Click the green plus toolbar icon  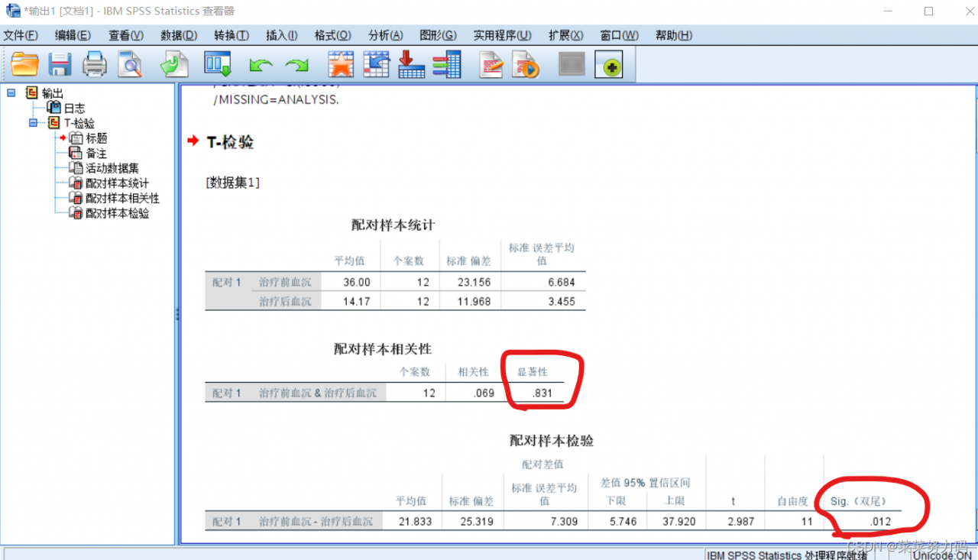click(x=609, y=66)
